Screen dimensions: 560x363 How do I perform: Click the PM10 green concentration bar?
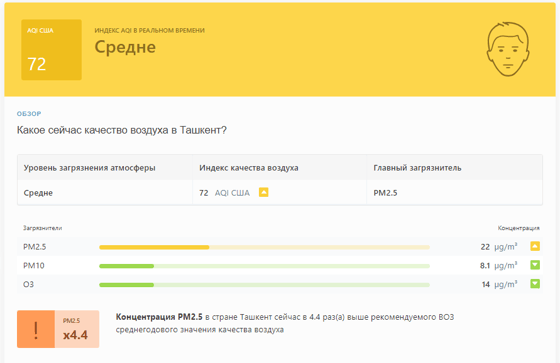tap(264, 266)
